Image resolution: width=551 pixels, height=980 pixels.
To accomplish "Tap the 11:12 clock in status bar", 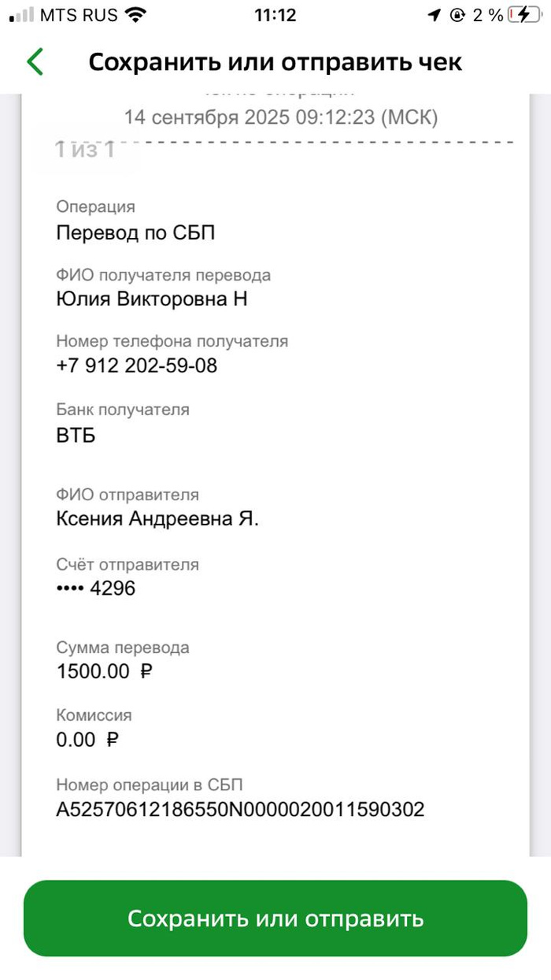I will click(275, 15).
